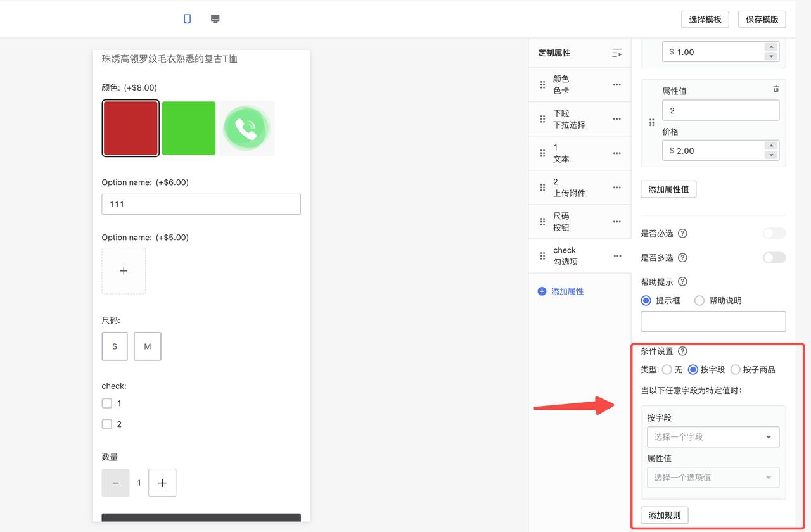Click the text field containing 111
Screen dimensions: 811x532
pyautogui.click(x=201, y=205)
